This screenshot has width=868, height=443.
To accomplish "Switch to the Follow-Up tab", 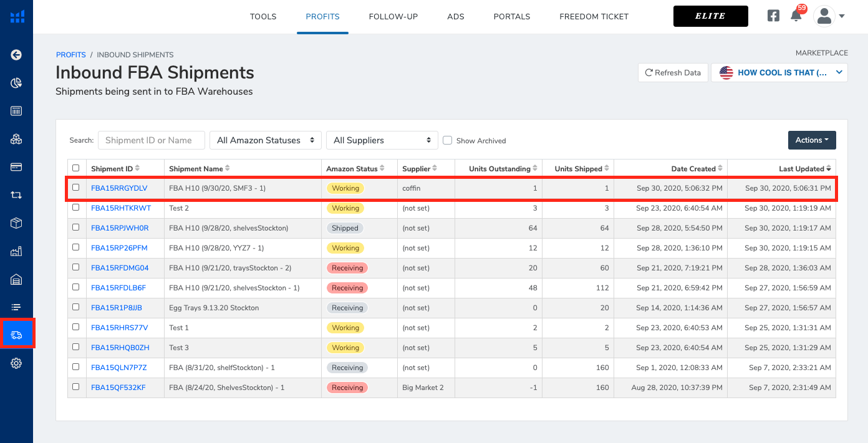I will point(393,17).
